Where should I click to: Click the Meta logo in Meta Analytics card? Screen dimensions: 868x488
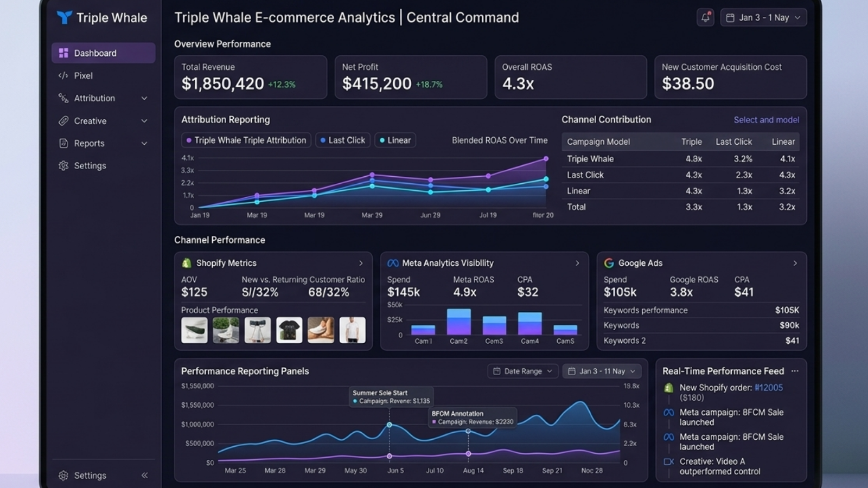(x=393, y=263)
